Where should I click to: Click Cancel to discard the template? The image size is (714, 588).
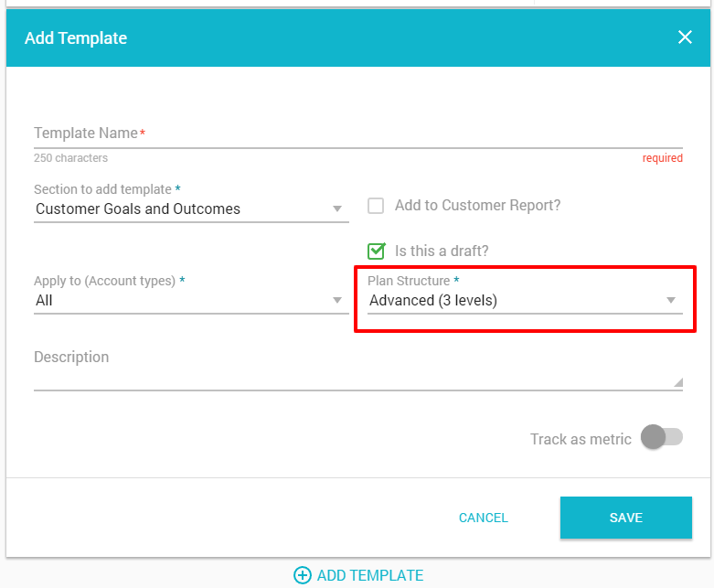coord(483,518)
